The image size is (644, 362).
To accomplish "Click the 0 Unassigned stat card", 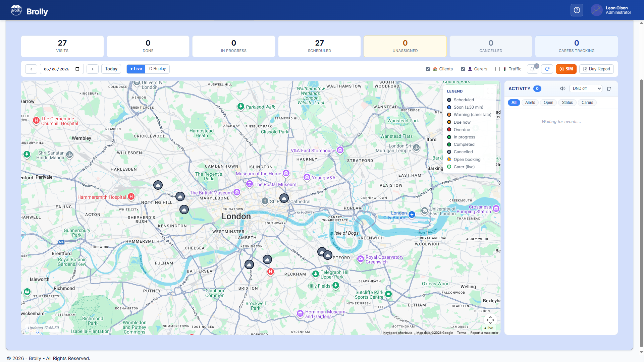I will click(405, 46).
